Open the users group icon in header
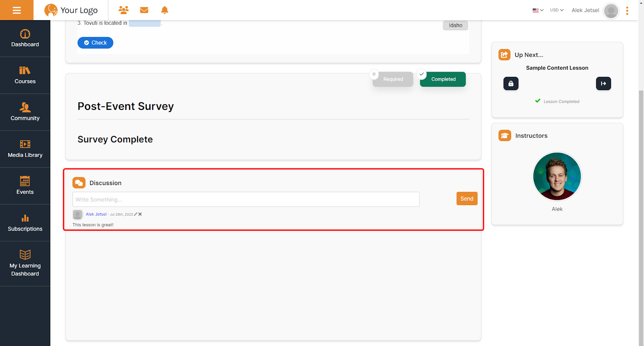The image size is (644, 346). point(124,10)
